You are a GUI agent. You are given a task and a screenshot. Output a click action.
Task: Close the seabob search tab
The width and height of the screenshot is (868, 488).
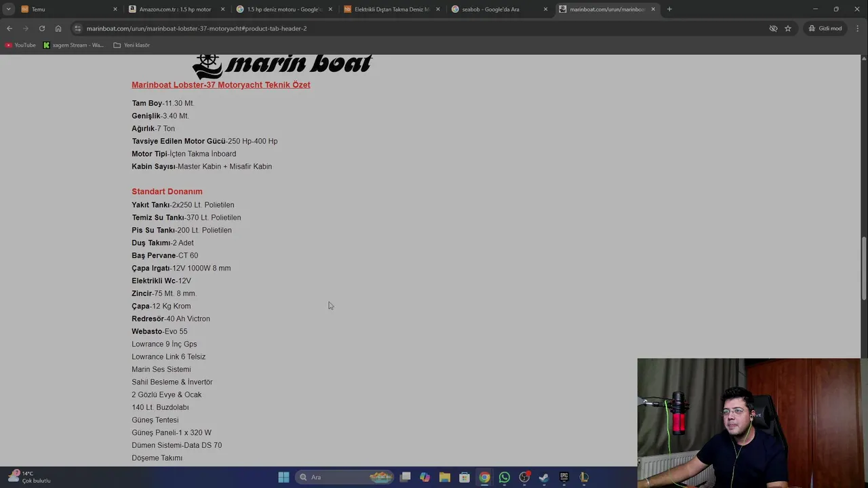pos(545,9)
